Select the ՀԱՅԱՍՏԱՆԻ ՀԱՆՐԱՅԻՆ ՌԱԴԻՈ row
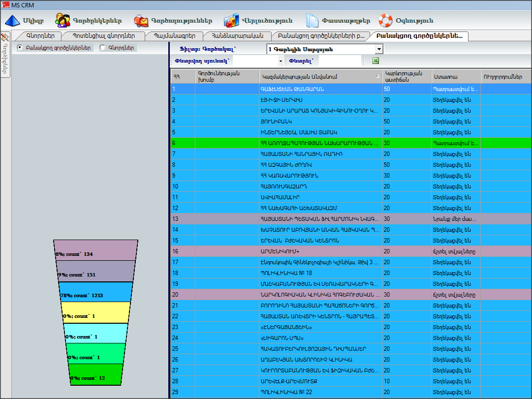The width and height of the screenshot is (532, 399). [x=351, y=154]
